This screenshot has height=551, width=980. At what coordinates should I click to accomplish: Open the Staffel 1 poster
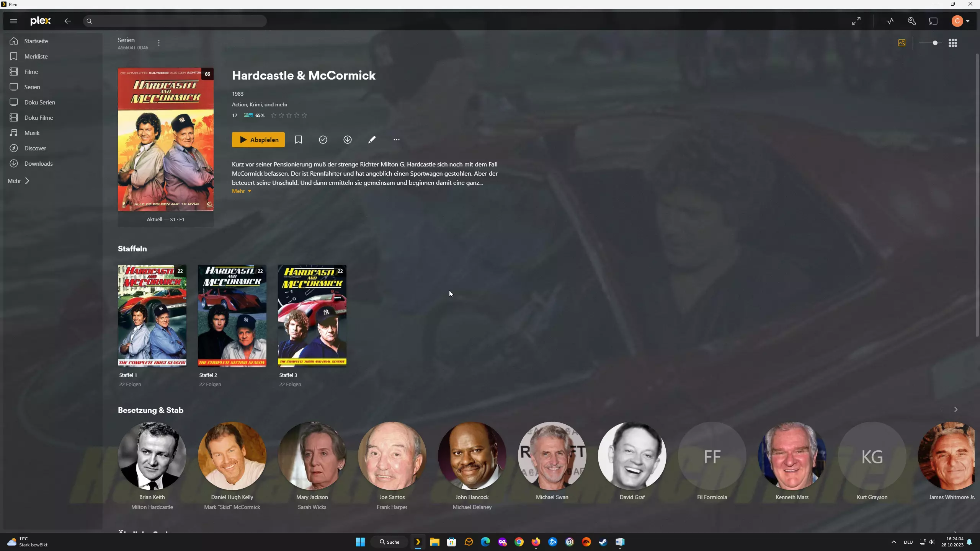pyautogui.click(x=152, y=316)
